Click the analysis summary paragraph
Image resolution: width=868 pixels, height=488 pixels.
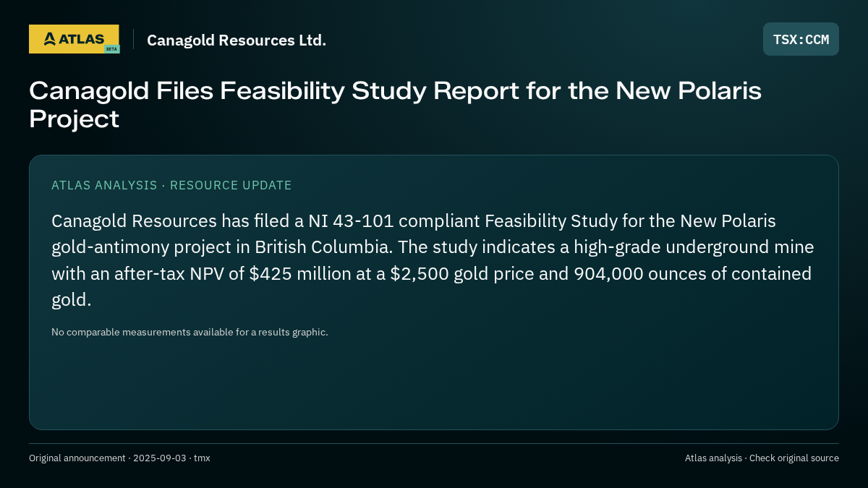click(x=433, y=260)
